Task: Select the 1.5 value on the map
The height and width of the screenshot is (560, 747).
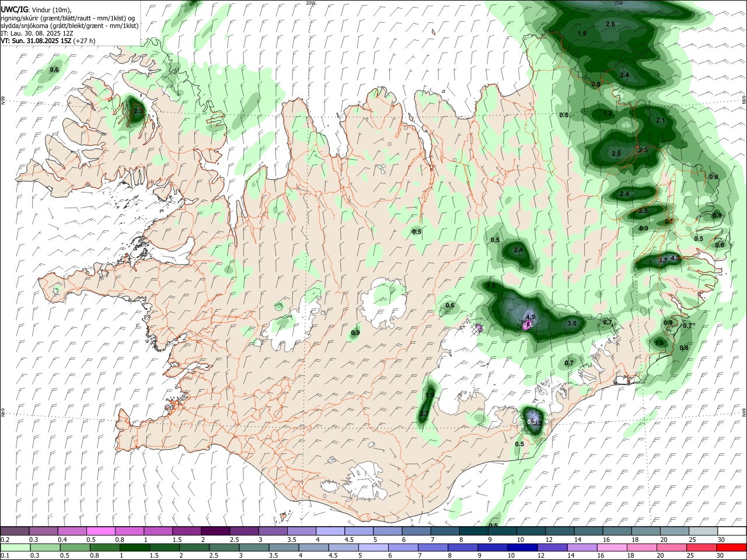Action: click(491, 285)
